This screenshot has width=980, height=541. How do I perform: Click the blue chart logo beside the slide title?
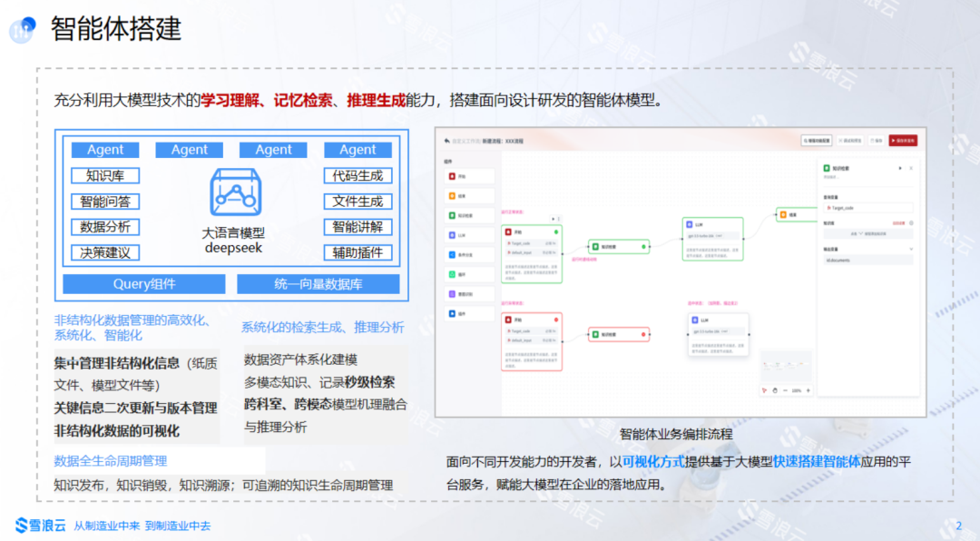23,29
